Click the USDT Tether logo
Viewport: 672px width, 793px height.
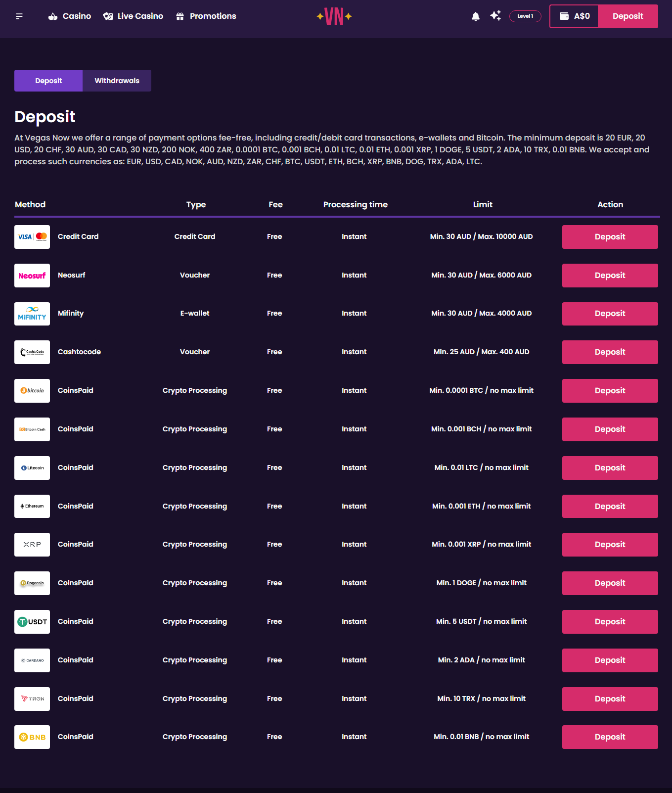coord(32,622)
